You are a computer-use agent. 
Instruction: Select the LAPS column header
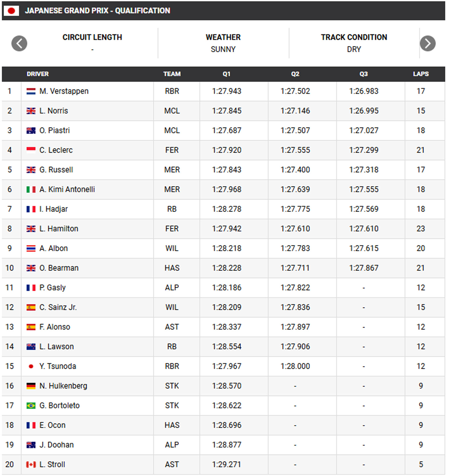coord(421,74)
